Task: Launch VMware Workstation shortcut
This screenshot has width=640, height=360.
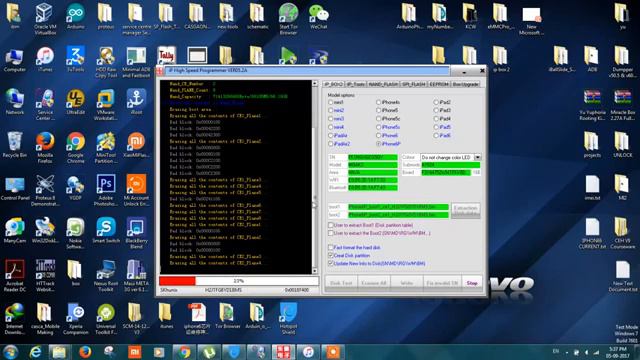Action: (106, 104)
